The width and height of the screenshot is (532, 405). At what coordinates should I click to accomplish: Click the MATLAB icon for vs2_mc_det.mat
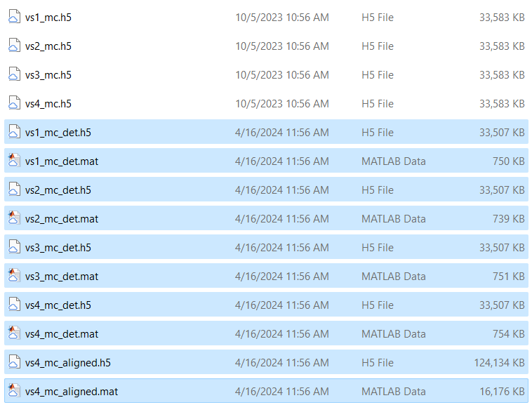pos(14,218)
